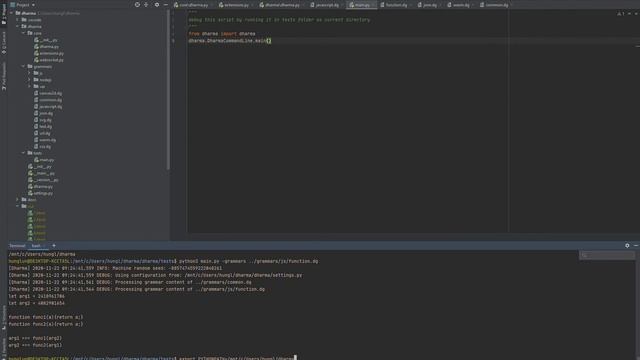Click the 'from dharma import dharma' line
Screen dimensions: 640x360
(222, 34)
